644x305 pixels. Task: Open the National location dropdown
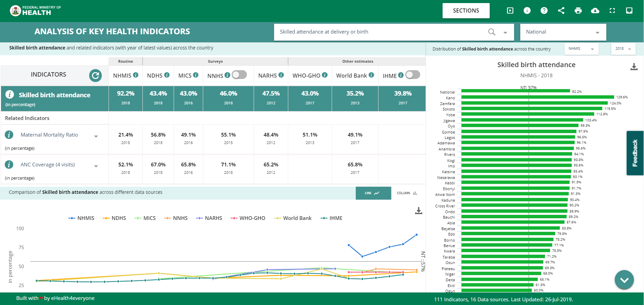coord(563,32)
